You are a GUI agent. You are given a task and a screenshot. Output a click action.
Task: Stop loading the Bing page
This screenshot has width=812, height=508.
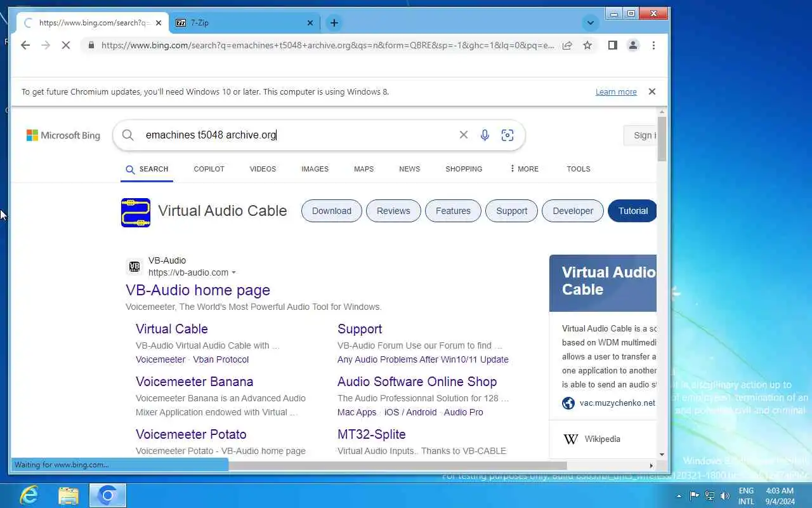coord(66,45)
